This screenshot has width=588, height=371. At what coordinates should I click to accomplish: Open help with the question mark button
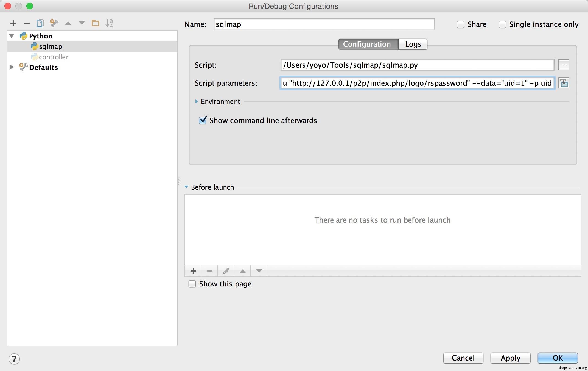(14, 359)
